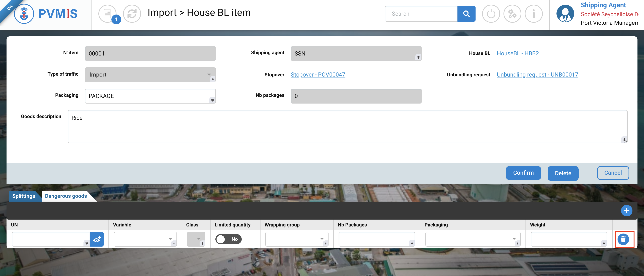Click the magnifier search button
The width and height of the screenshot is (644, 276).
tap(466, 14)
